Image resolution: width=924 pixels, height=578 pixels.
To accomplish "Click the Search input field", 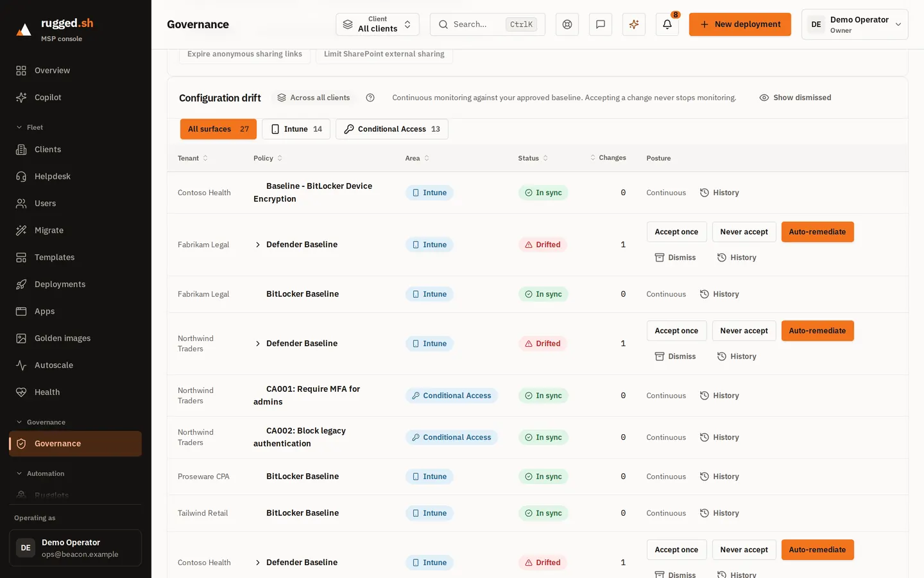I will coord(488,24).
